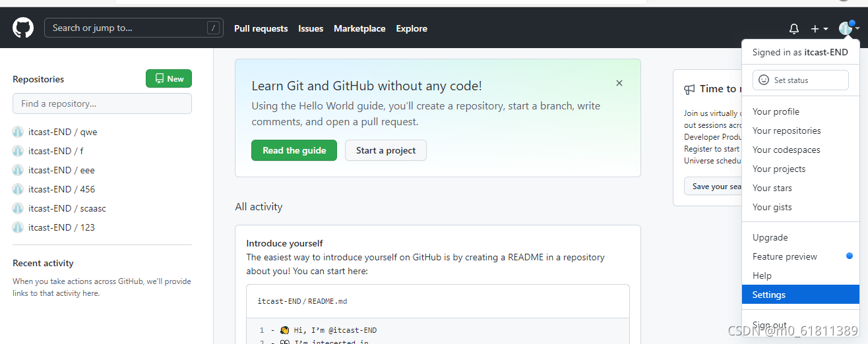Create a New repository
The image size is (868, 344).
tap(169, 78)
